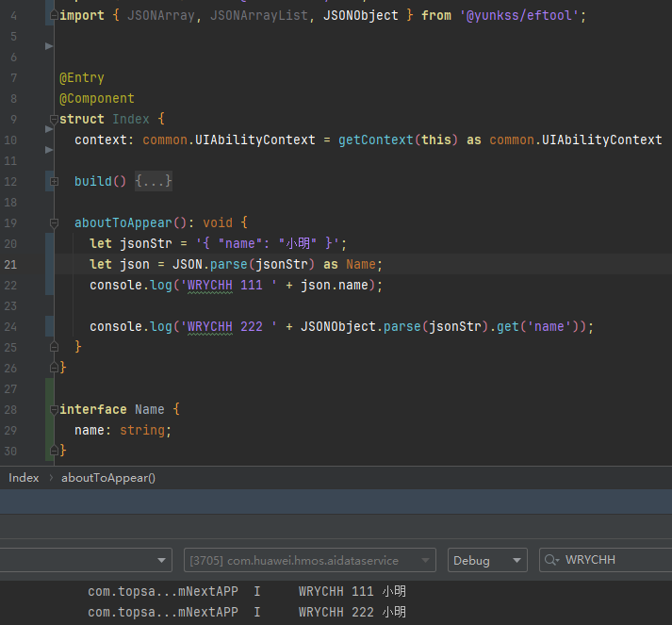Image resolution: width=672 pixels, height=625 pixels.
Task: Click the Name type after 'as' on line 21
Action: [360, 264]
